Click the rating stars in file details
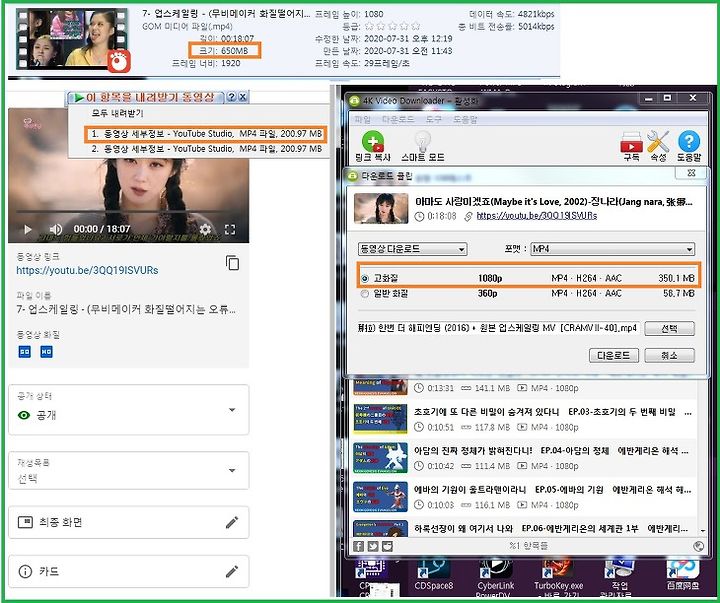 pyautogui.click(x=392, y=26)
